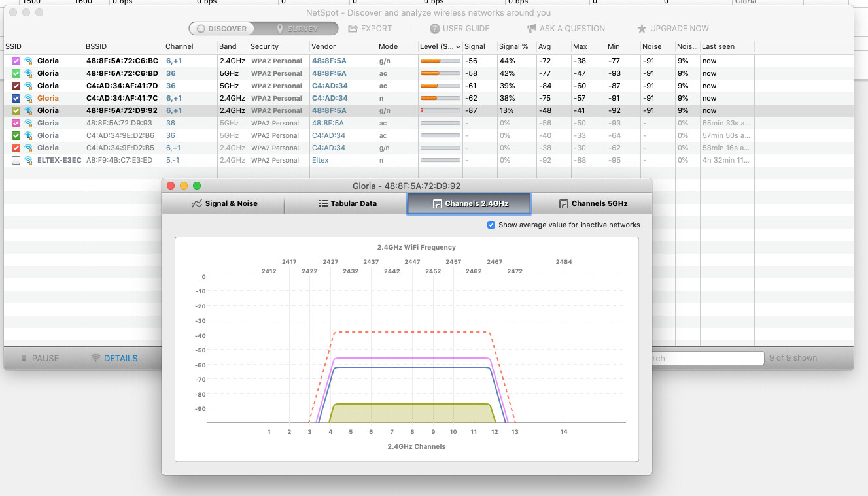
Task: Open the Tabular Data tab
Action: click(347, 203)
